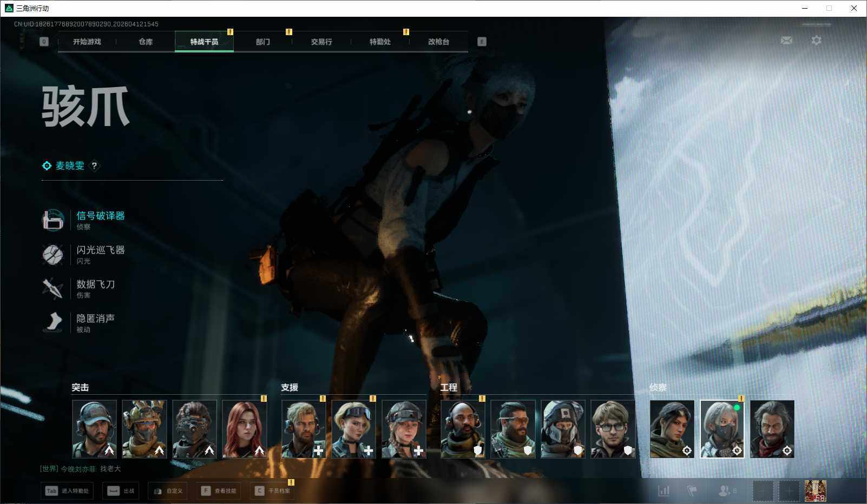867x504 pixels.
Task: Open the mail envelope icon
Action: pyautogui.click(x=786, y=41)
